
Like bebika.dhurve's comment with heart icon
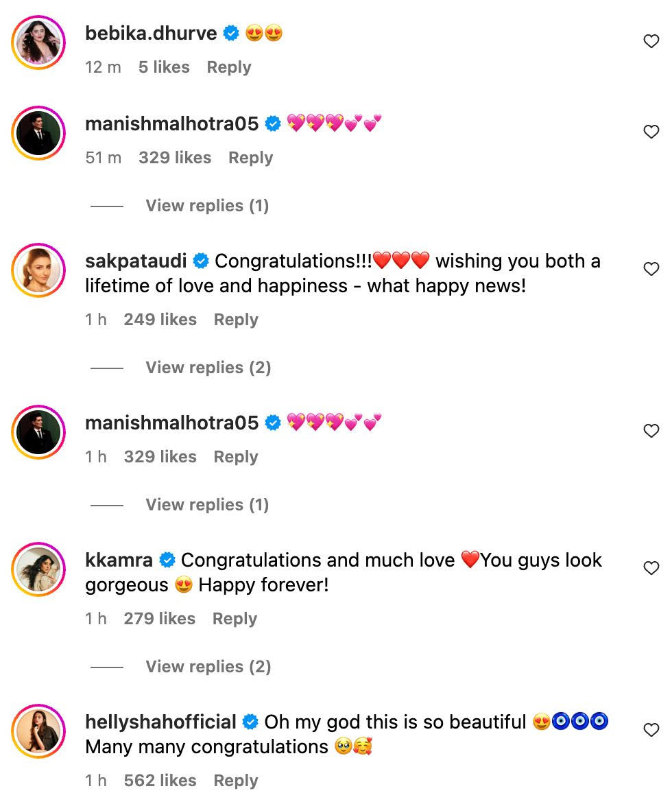[x=651, y=41]
